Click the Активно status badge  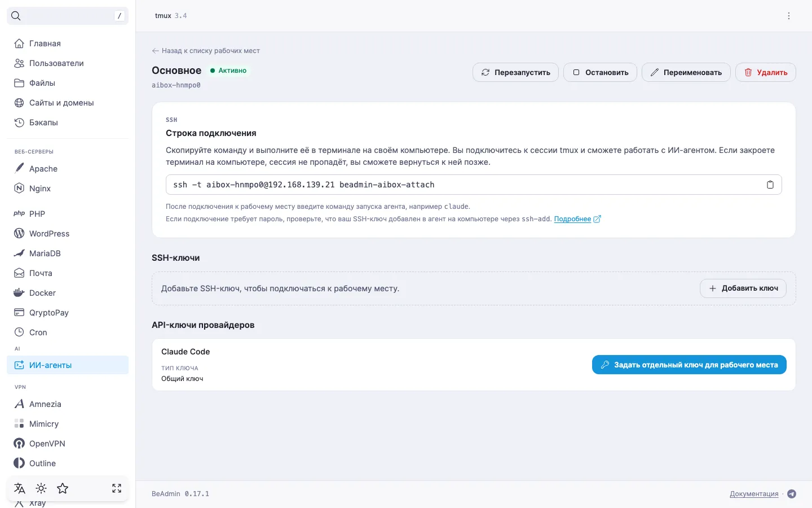coord(228,71)
